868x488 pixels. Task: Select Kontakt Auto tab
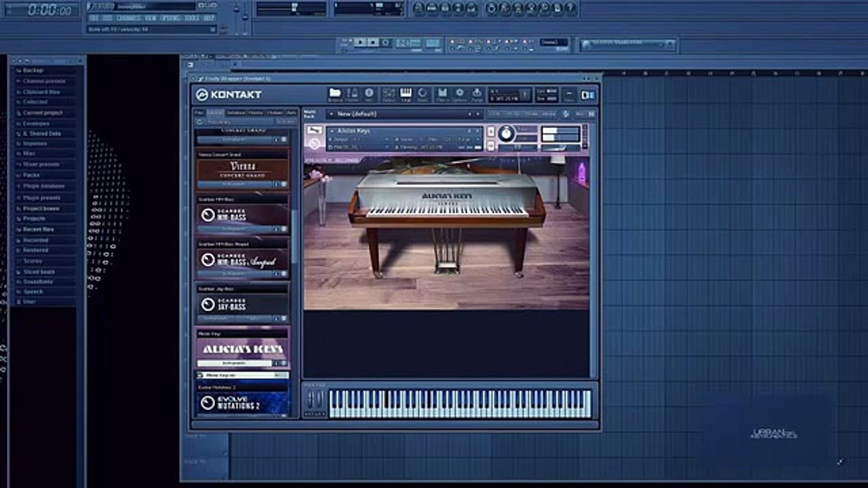click(x=291, y=113)
